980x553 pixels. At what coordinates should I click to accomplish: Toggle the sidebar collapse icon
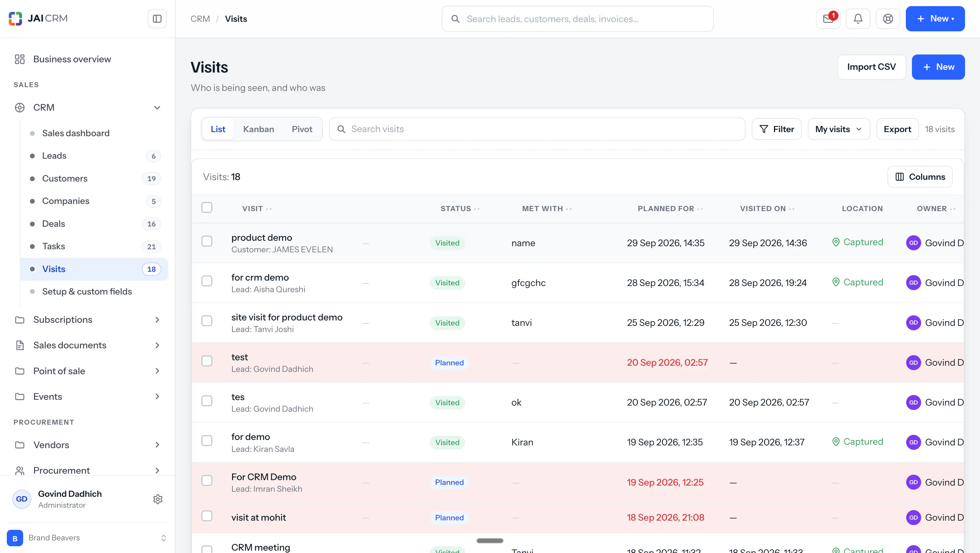(157, 19)
